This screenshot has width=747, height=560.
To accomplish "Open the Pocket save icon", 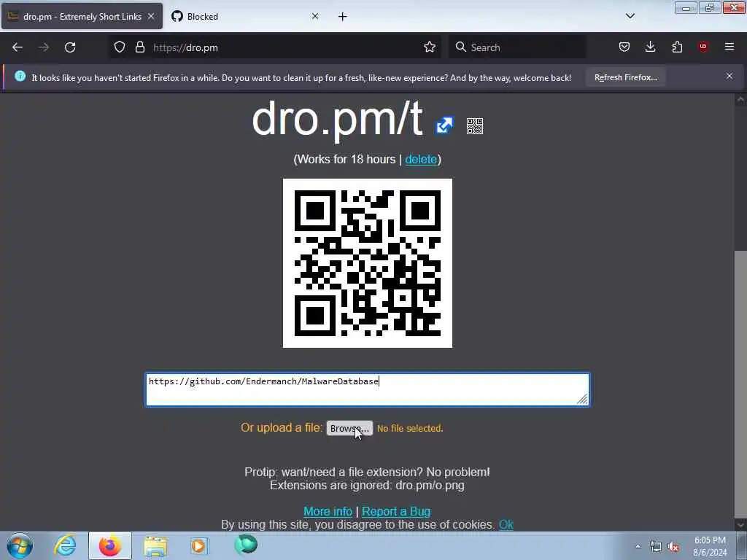I will click(x=624, y=47).
